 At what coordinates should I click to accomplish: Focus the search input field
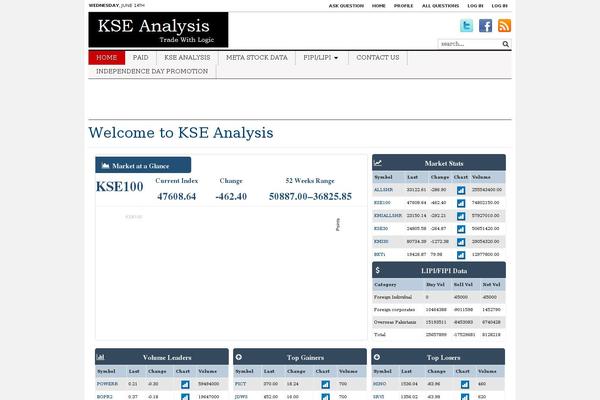pos(470,44)
